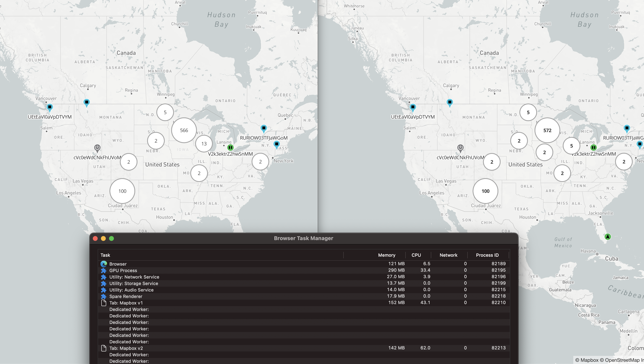The width and height of the screenshot is (644, 364).
Task: Click the 5 cluster near MICH. in right map
Action: point(571,146)
